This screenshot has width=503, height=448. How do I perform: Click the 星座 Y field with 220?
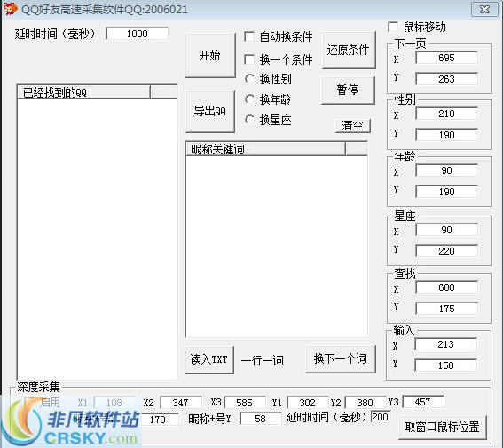446,251
